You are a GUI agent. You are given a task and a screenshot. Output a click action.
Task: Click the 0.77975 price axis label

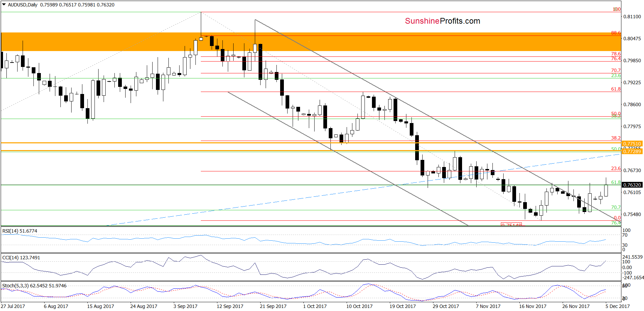[632, 126]
